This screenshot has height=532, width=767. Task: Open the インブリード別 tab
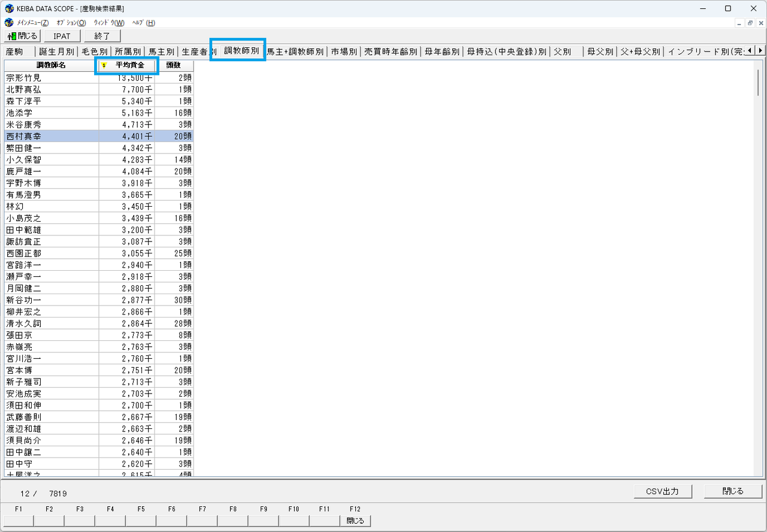coord(705,52)
